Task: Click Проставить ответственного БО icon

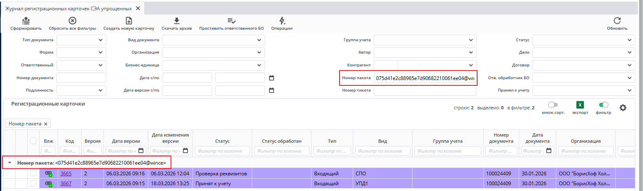Action: tap(231, 21)
